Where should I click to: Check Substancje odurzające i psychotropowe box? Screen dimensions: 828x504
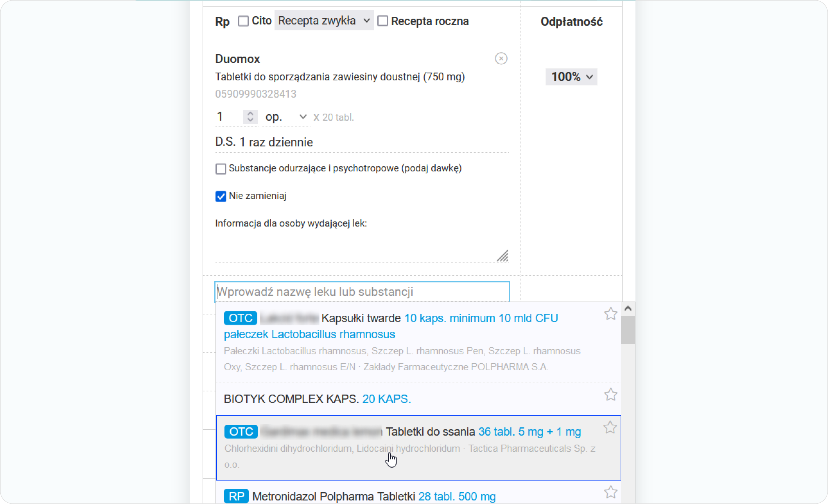pos(221,169)
